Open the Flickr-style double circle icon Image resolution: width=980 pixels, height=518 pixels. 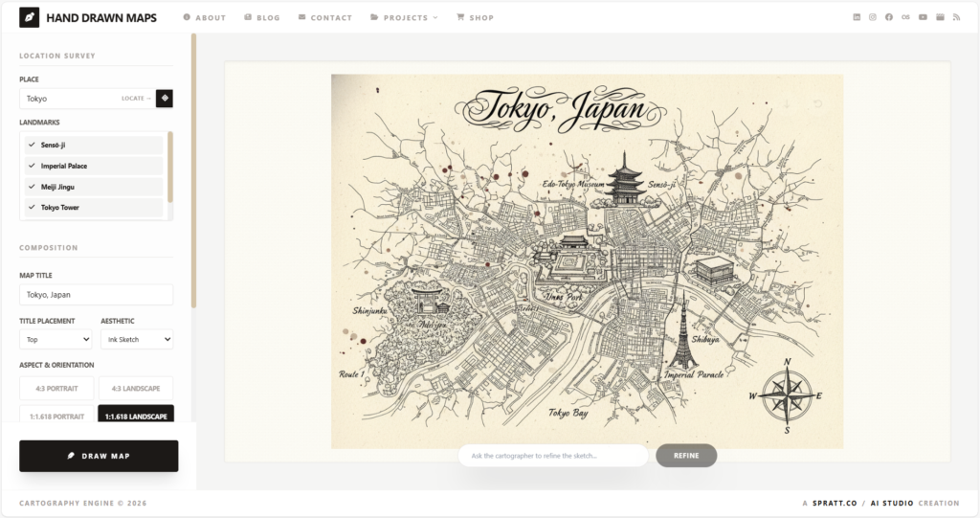pyautogui.click(x=905, y=17)
